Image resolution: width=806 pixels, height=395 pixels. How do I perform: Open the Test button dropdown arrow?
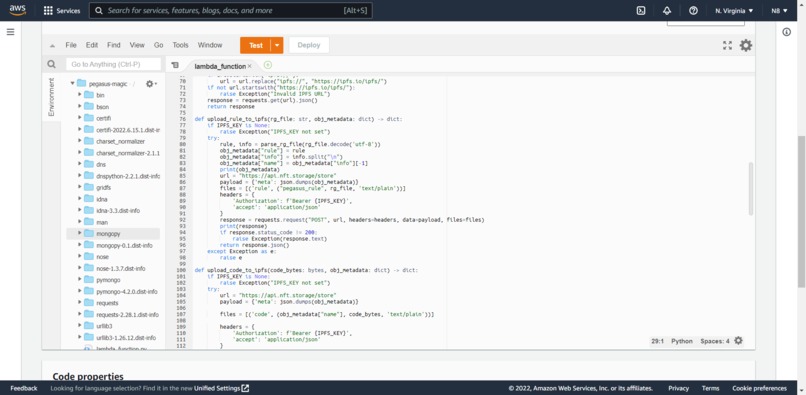pyautogui.click(x=277, y=45)
